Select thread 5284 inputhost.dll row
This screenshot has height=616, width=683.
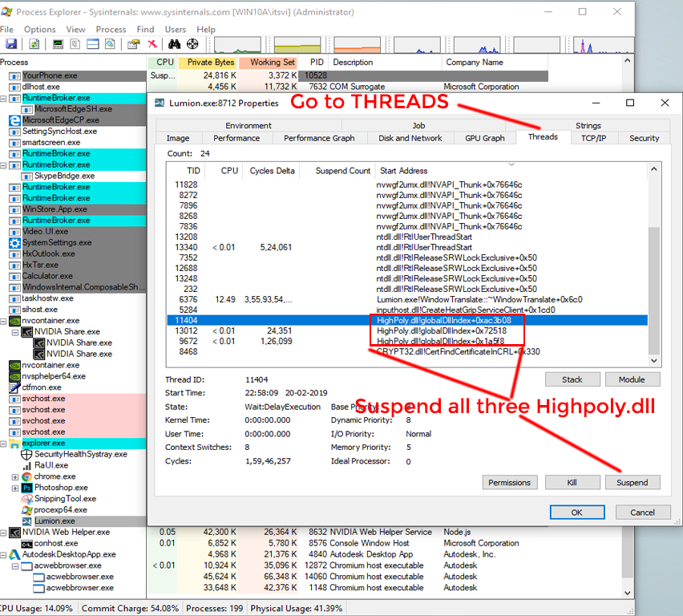coord(407,310)
